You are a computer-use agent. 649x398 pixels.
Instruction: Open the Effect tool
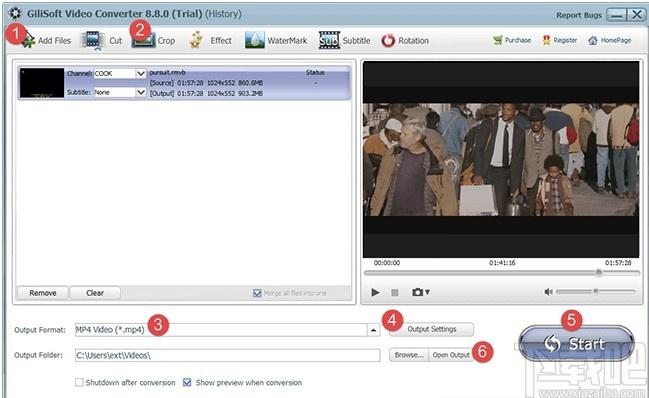pos(210,41)
